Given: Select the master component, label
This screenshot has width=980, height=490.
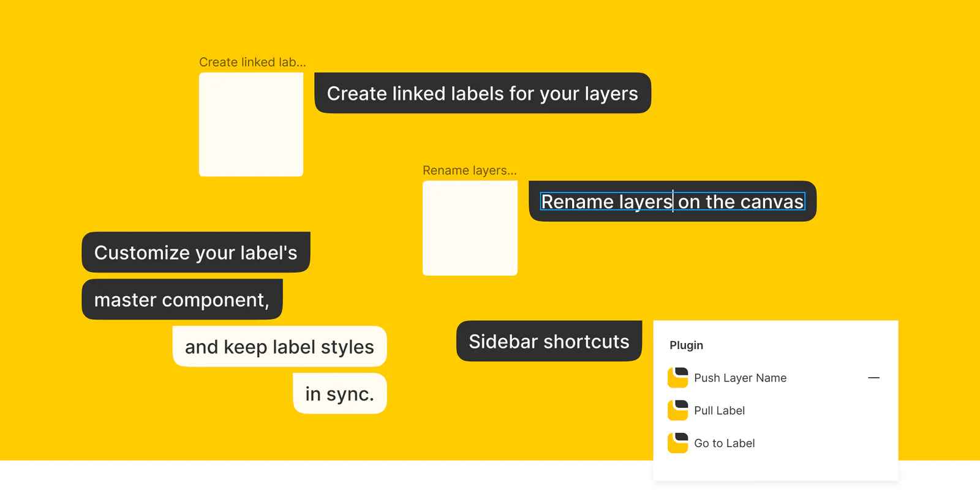Looking at the screenshot, I should (x=182, y=300).
